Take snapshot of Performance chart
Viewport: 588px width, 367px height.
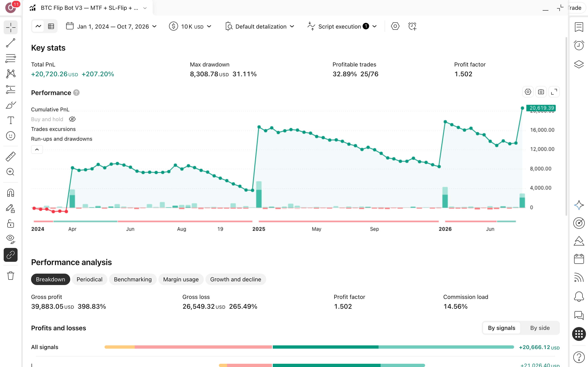[541, 92]
